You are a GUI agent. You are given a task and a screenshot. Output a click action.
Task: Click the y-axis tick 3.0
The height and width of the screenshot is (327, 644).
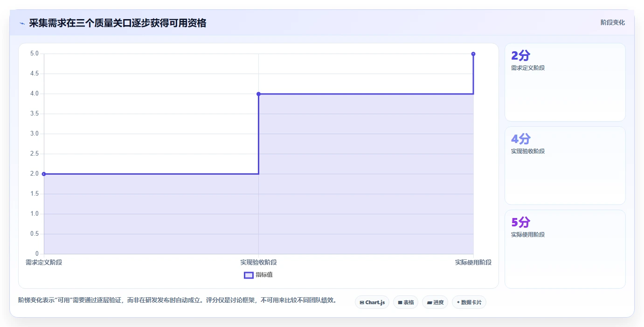pos(35,134)
